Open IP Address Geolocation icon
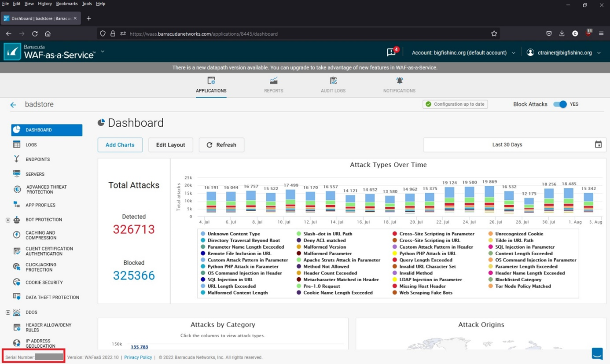 click(17, 343)
